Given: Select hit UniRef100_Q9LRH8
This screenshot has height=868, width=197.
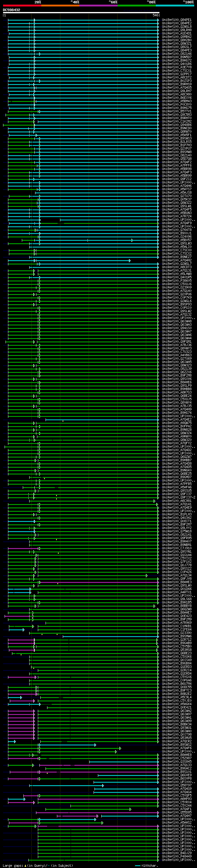Looking at the screenshot, I should point(177,30).
